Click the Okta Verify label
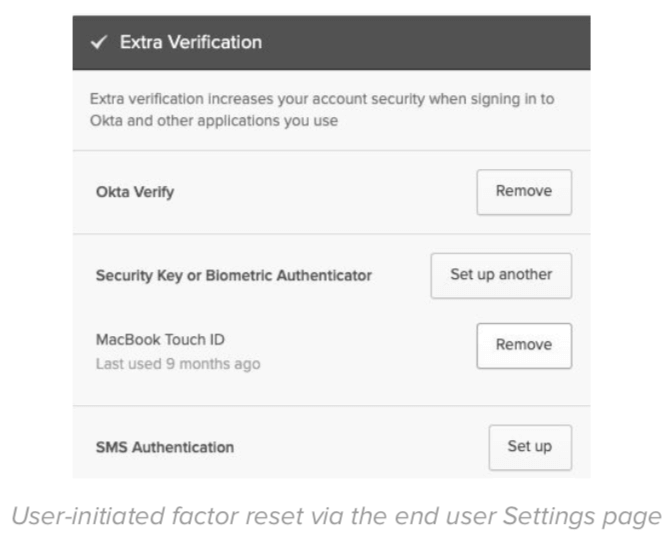The image size is (670, 544). coord(135,192)
